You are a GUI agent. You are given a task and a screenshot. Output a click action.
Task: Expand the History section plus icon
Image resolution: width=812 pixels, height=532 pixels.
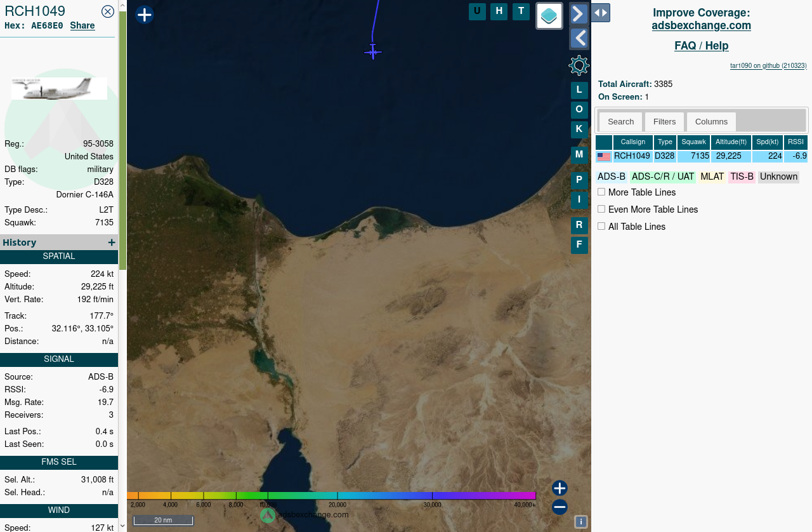click(112, 243)
